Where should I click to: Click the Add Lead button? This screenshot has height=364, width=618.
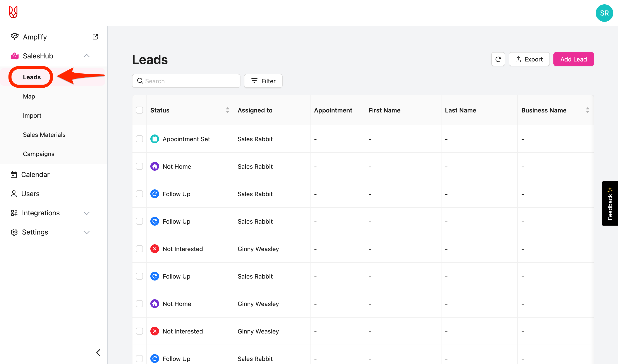[x=573, y=59]
